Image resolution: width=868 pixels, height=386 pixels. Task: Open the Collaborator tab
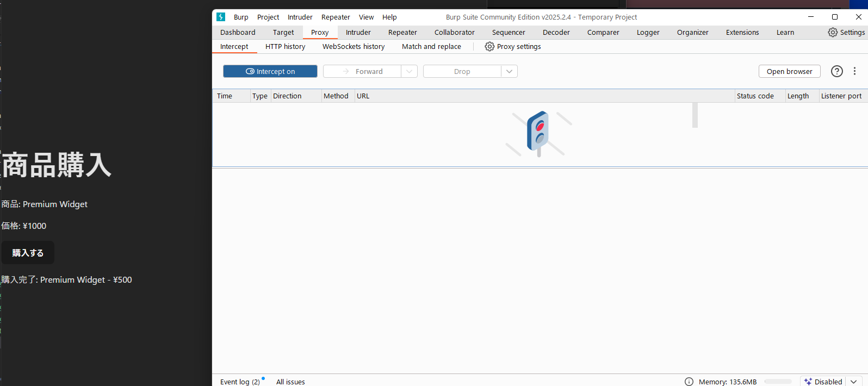point(455,32)
